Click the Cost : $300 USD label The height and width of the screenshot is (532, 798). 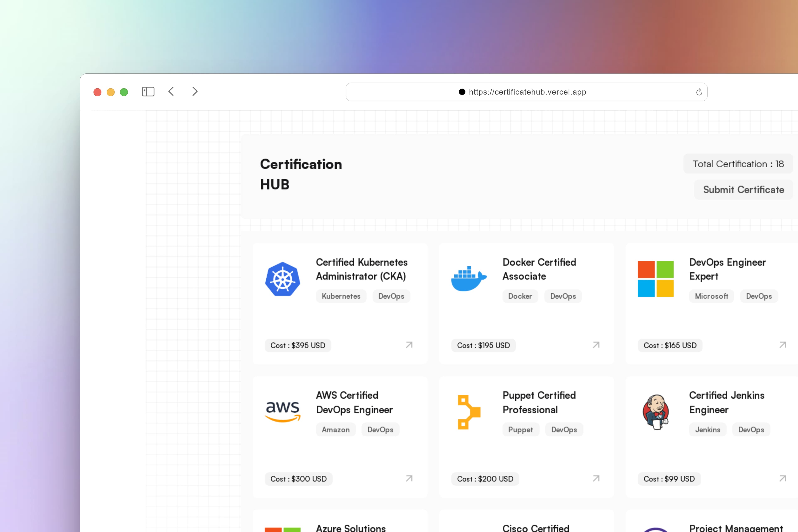299,479
